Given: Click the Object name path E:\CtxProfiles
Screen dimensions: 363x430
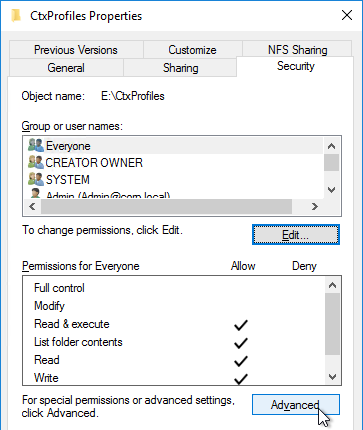Looking at the screenshot, I should [x=133, y=96].
